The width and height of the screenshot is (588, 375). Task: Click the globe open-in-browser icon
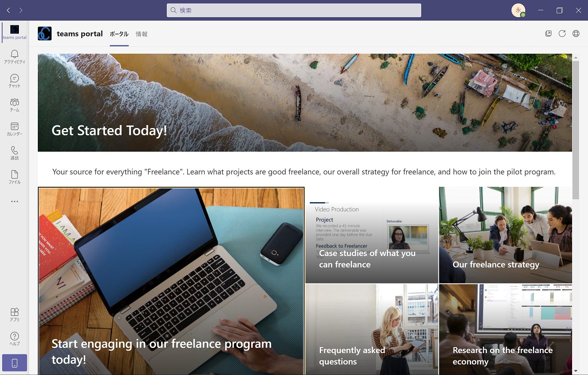[x=576, y=34]
